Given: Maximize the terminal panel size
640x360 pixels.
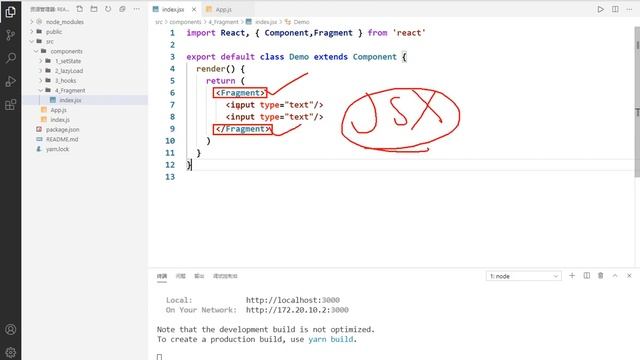Looking at the screenshot, I should tap(615, 276).
